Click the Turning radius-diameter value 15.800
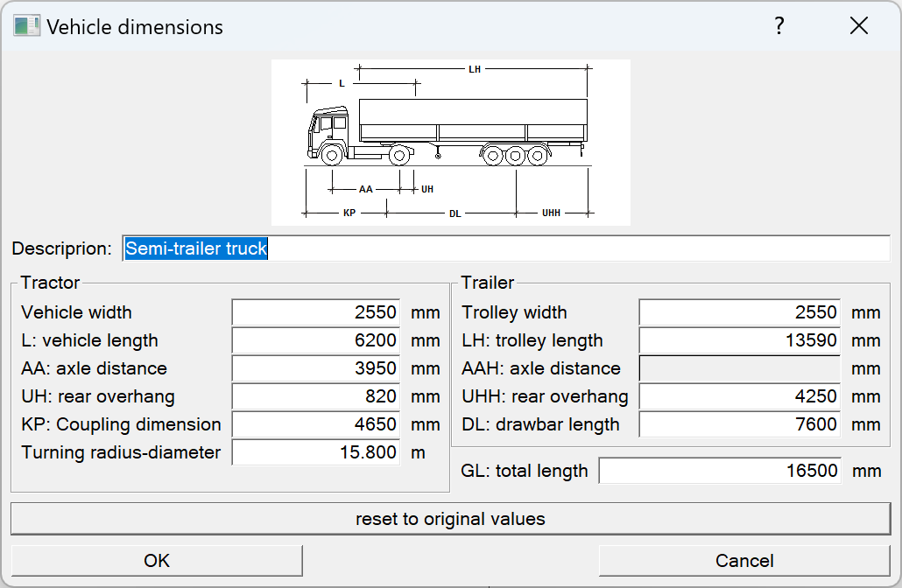 click(x=314, y=452)
